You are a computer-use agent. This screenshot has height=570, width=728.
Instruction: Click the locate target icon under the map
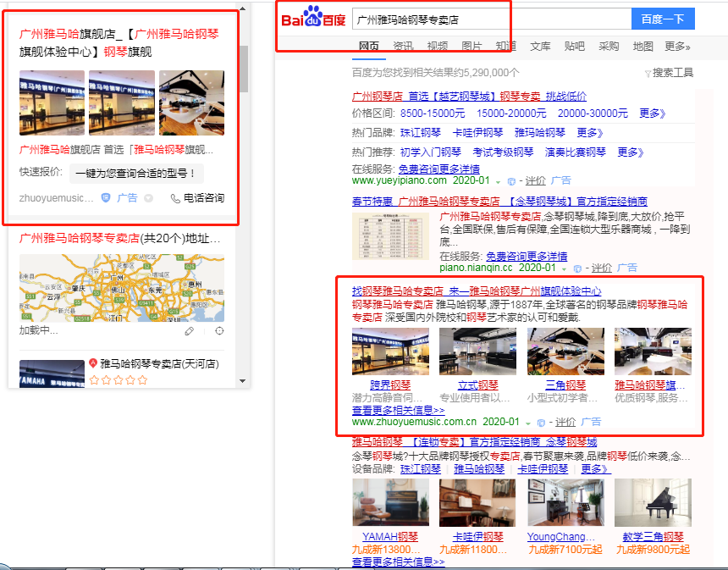(220, 331)
